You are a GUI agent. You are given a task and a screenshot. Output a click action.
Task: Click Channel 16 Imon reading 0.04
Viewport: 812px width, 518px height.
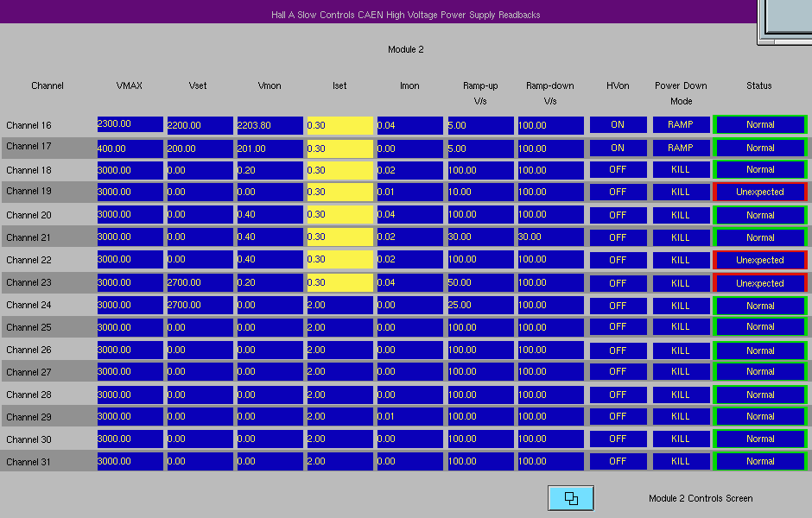click(410, 126)
